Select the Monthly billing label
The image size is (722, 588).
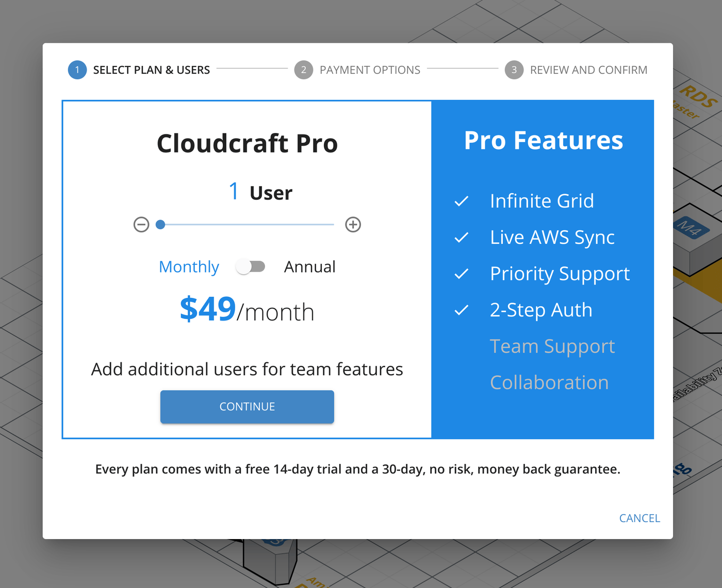coord(189,267)
